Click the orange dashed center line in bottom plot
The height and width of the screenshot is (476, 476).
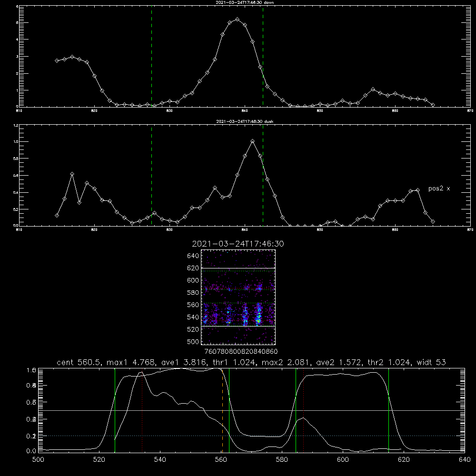click(x=222, y=410)
